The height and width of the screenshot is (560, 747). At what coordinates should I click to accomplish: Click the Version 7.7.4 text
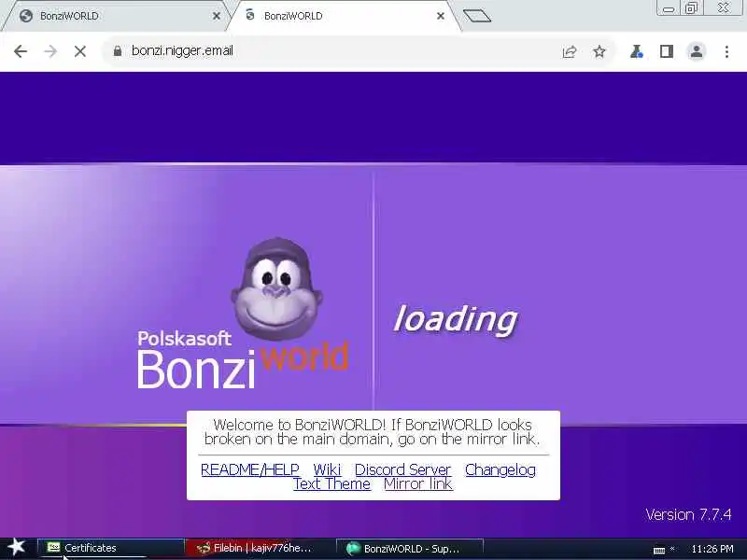(x=688, y=514)
